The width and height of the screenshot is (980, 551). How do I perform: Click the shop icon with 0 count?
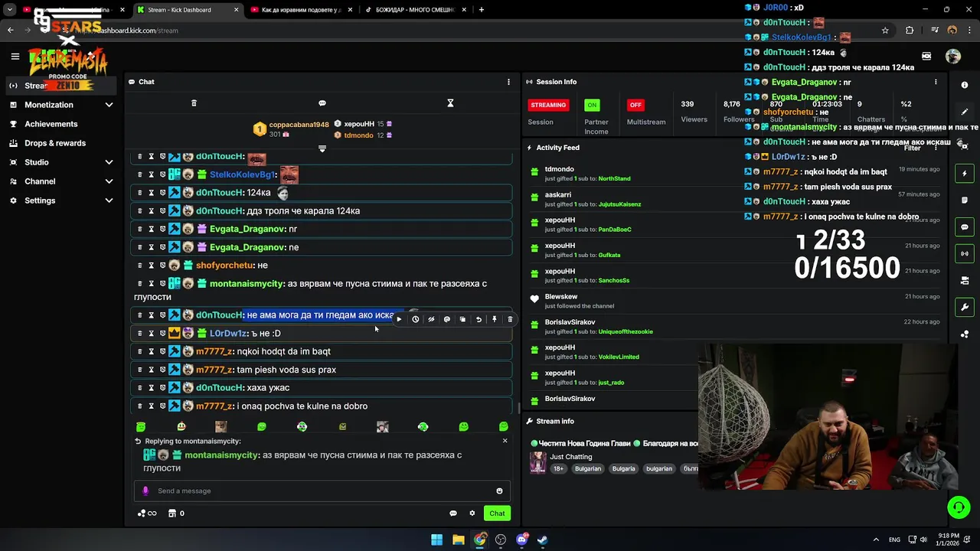[176, 514]
